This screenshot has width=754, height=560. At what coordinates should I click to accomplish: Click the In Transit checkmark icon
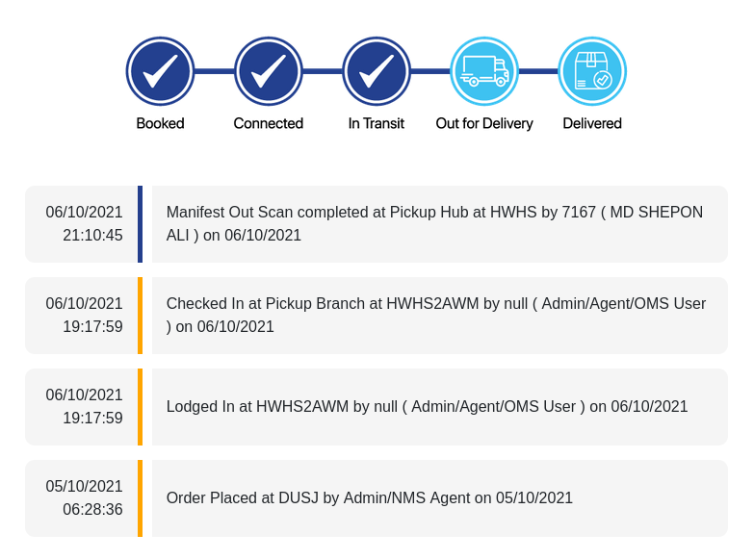click(x=377, y=71)
